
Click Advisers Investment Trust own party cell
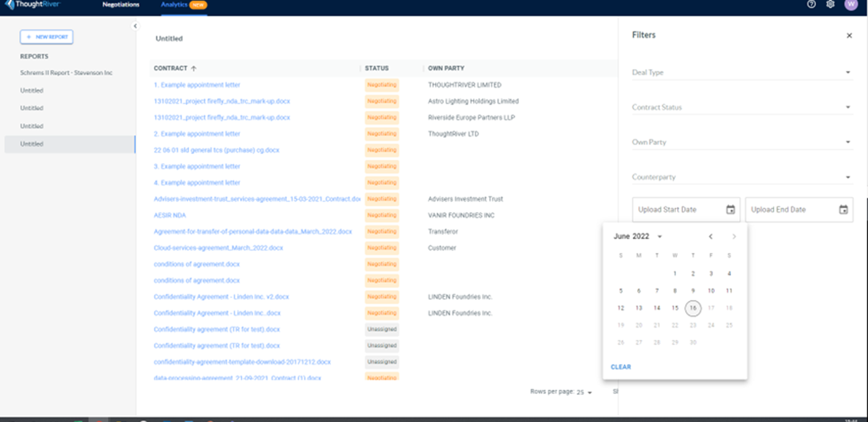[465, 199]
